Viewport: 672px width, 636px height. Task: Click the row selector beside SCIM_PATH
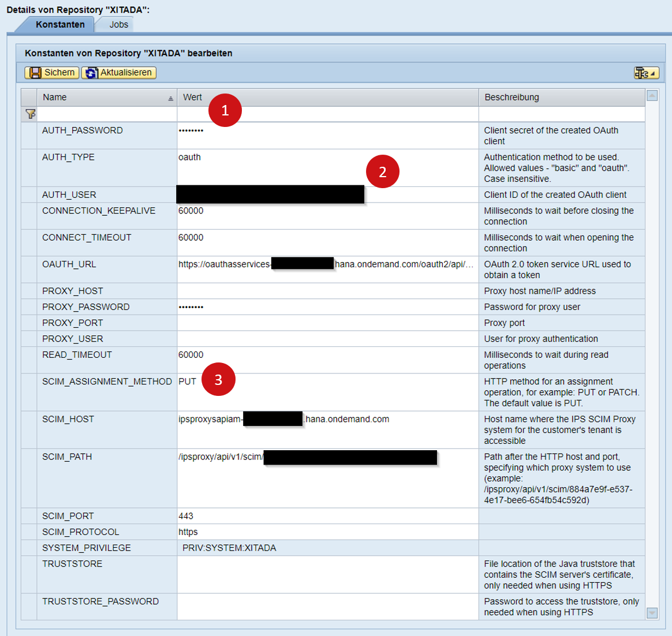pyautogui.click(x=29, y=478)
